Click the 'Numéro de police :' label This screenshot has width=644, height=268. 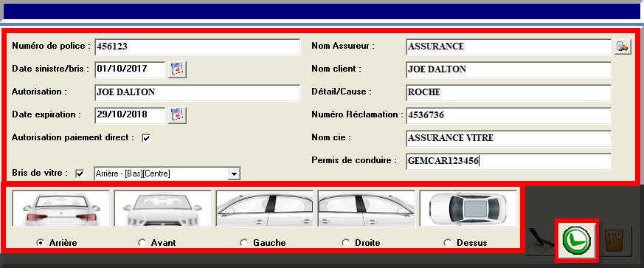(51, 46)
